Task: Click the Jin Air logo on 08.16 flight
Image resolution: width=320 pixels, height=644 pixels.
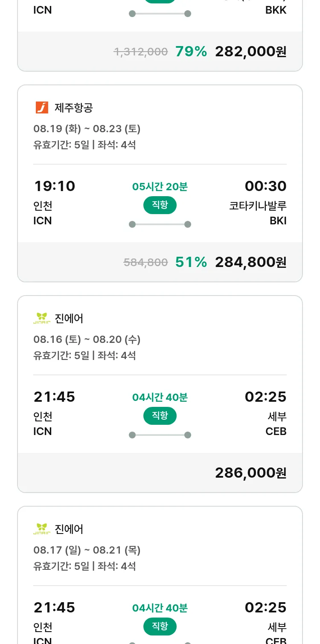Action: click(x=42, y=318)
